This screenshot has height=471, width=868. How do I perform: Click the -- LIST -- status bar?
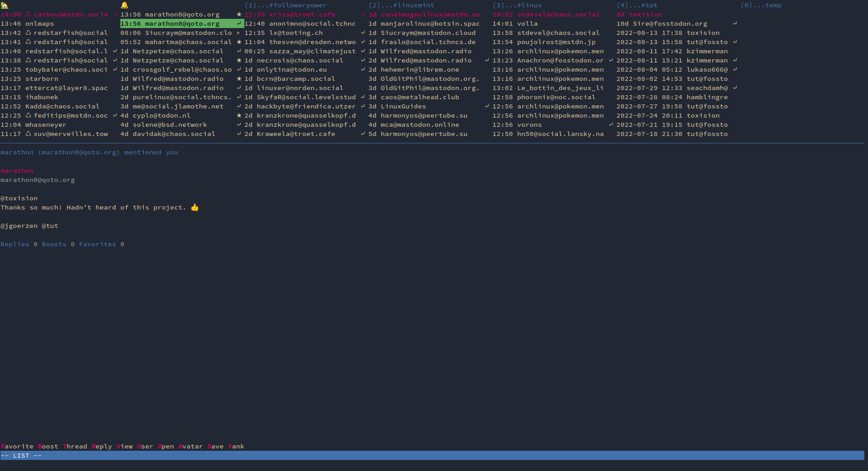coord(432,455)
